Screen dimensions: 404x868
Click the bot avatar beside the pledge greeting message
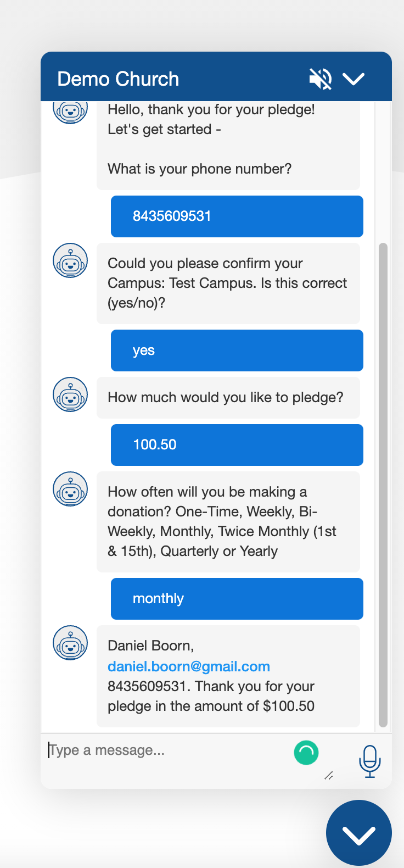70,113
